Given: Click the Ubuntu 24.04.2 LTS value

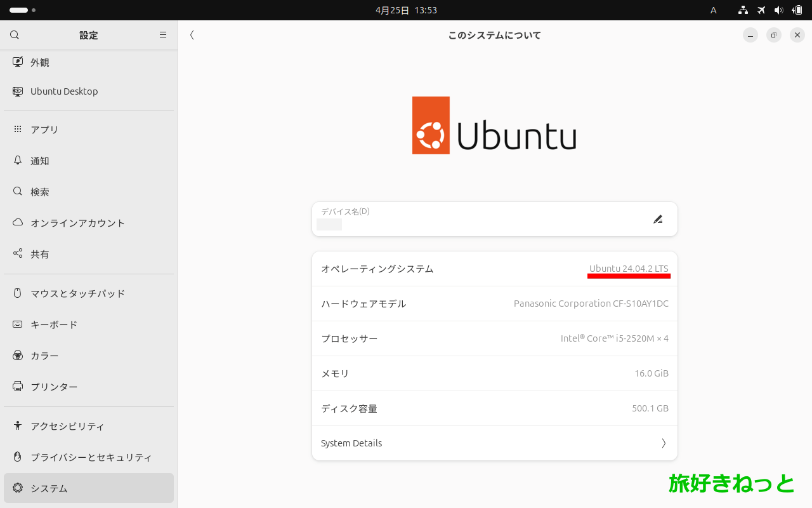Looking at the screenshot, I should [629, 269].
